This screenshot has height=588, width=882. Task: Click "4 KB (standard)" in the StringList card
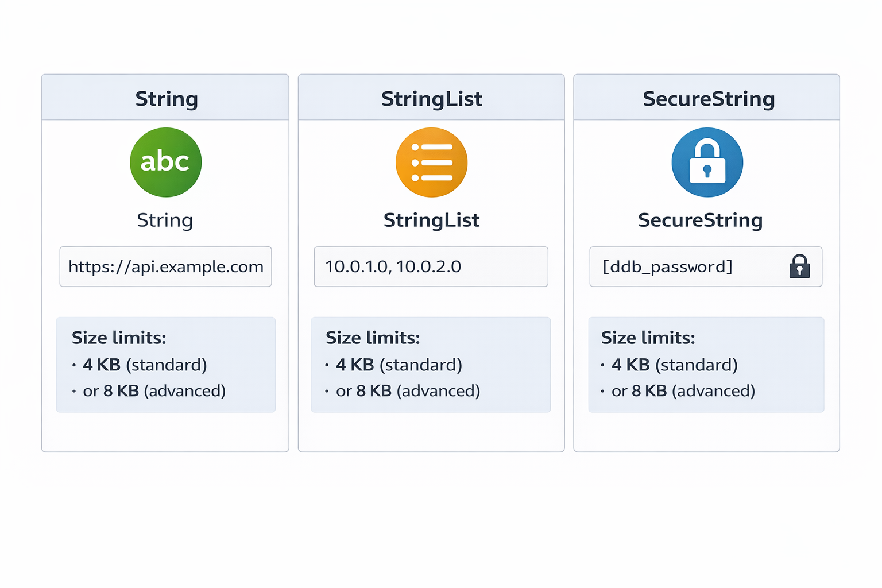point(399,365)
